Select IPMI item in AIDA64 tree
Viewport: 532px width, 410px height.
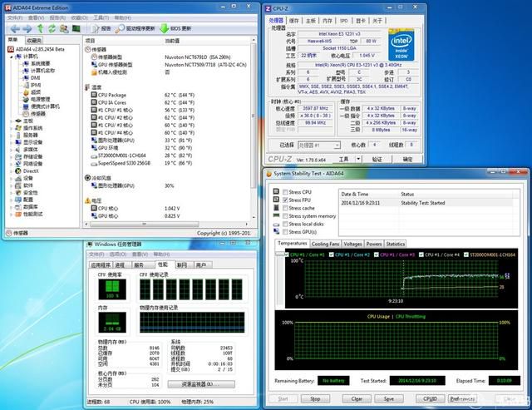[x=36, y=85]
